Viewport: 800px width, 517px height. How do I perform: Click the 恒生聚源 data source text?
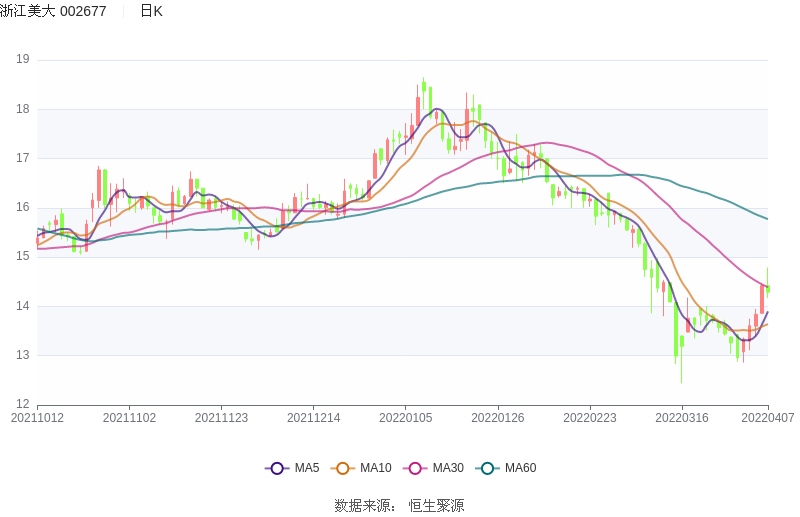coord(436,506)
